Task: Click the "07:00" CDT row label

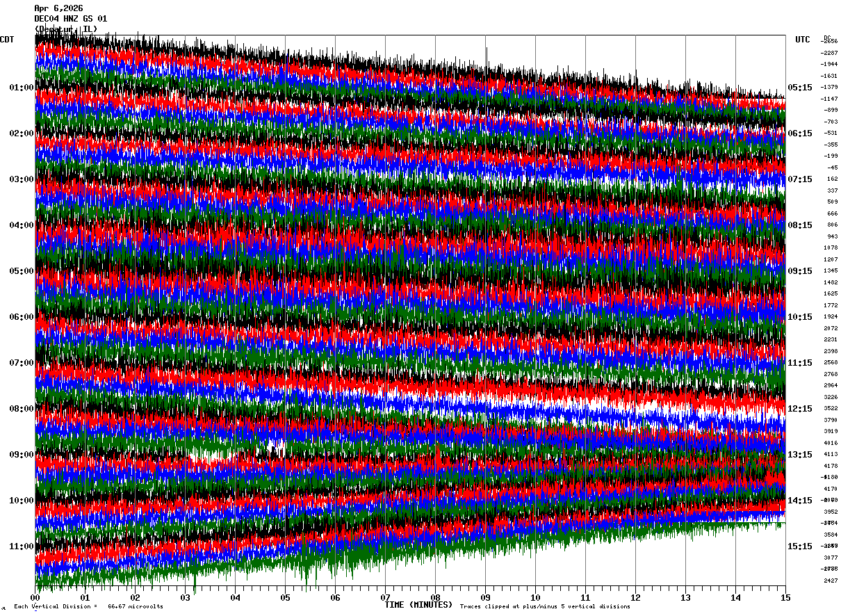Action: click(x=22, y=363)
